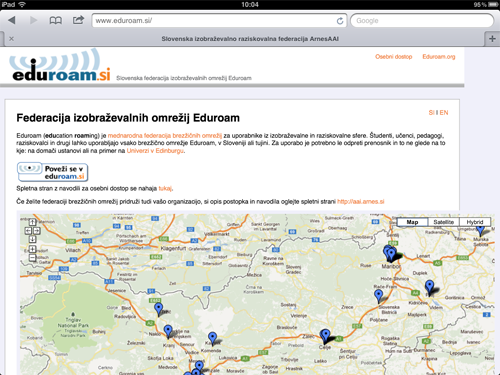Tap the share arrow icon
This screenshot has width=500, height=375.
pos(78,20)
